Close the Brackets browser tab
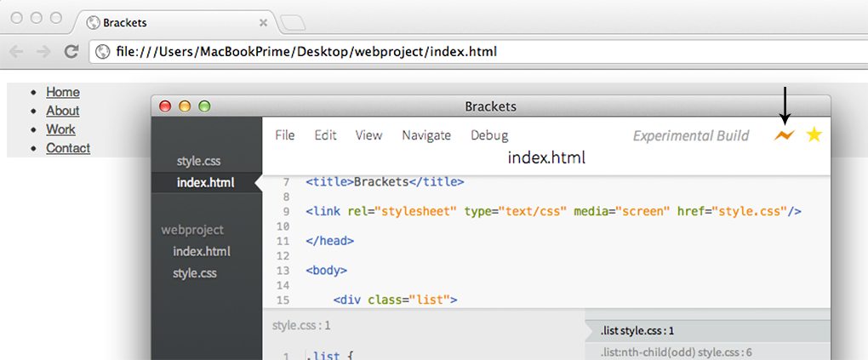Viewport: 868px width, 360px height. pos(264,23)
